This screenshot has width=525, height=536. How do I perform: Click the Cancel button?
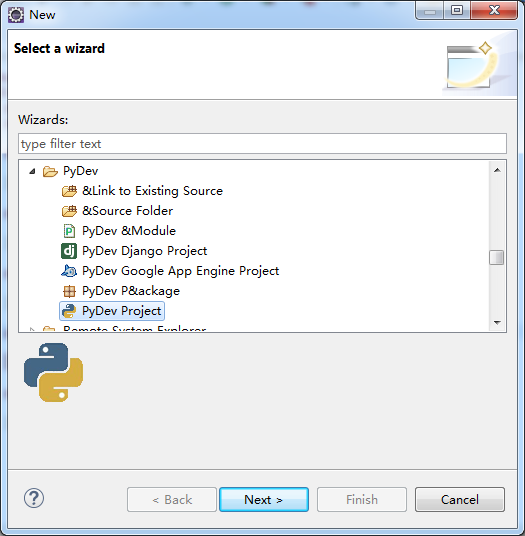[x=460, y=500]
